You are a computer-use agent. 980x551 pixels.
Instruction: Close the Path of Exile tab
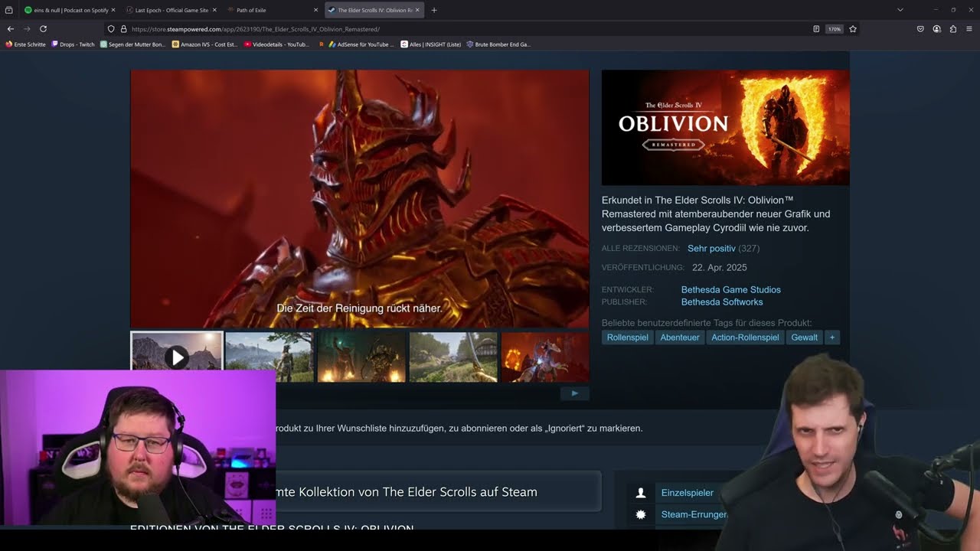point(315,10)
